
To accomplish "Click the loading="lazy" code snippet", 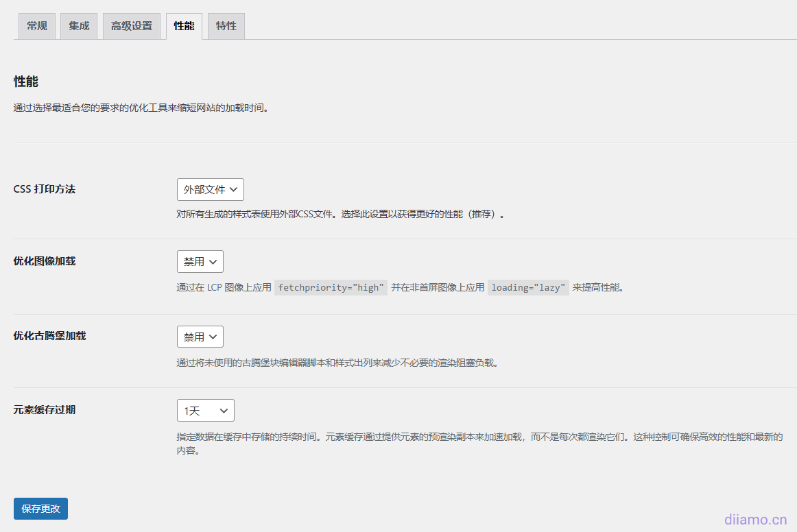I will coord(528,288).
